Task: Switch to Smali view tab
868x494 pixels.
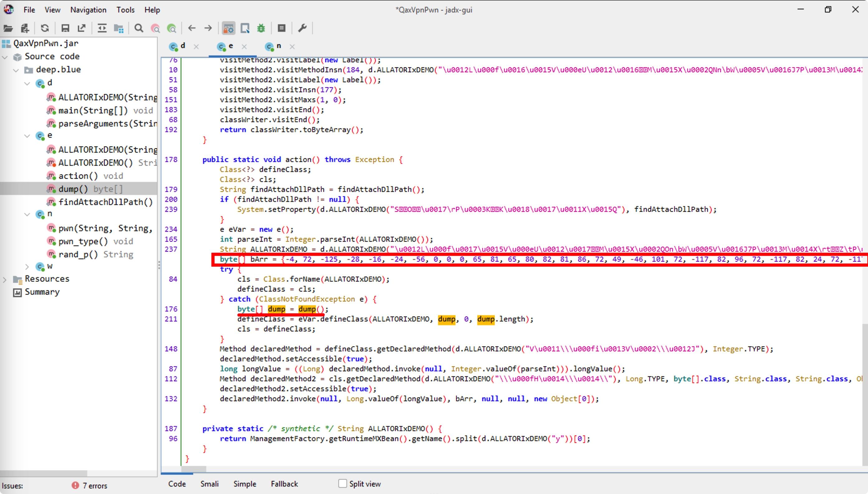Action: pyautogui.click(x=209, y=484)
